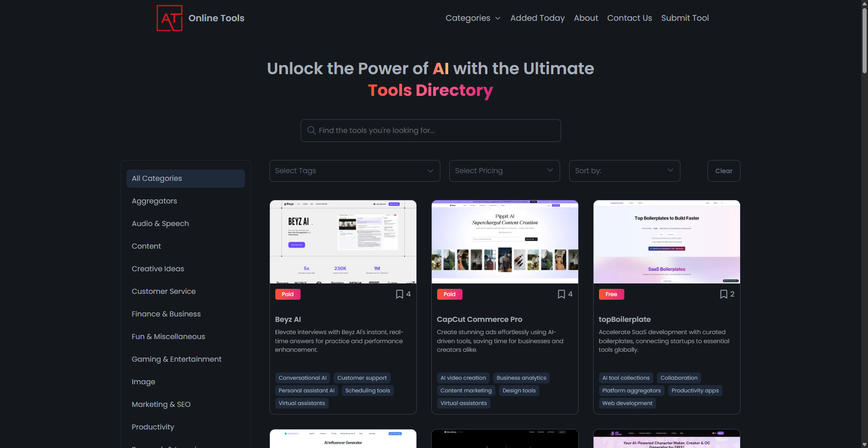Click the Online Tools site title
Image resolution: width=868 pixels, height=448 pixels.
click(x=216, y=18)
